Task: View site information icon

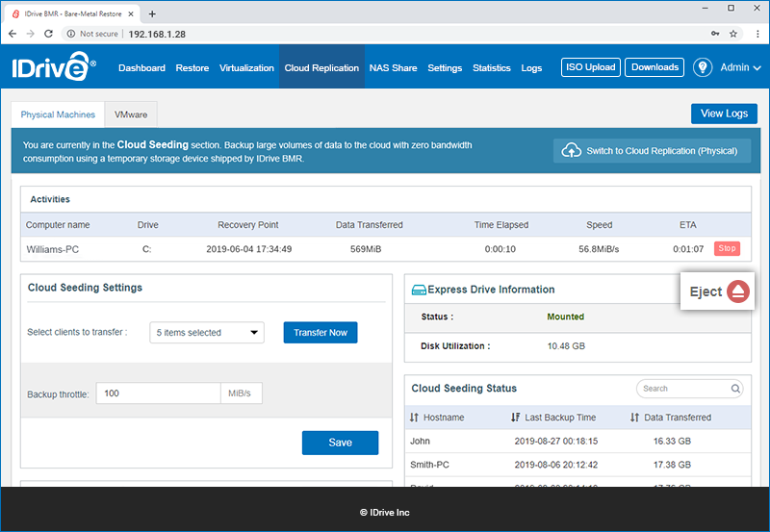Action: (x=71, y=34)
